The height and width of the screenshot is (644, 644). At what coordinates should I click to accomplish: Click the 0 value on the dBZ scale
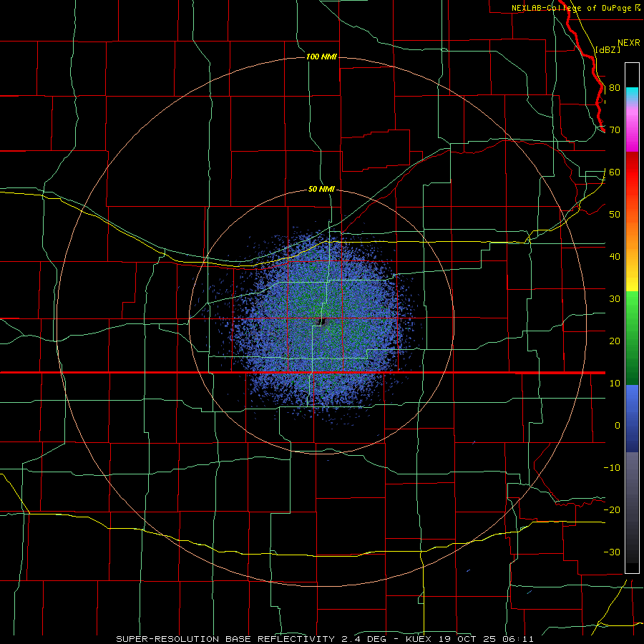(x=618, y=426)
